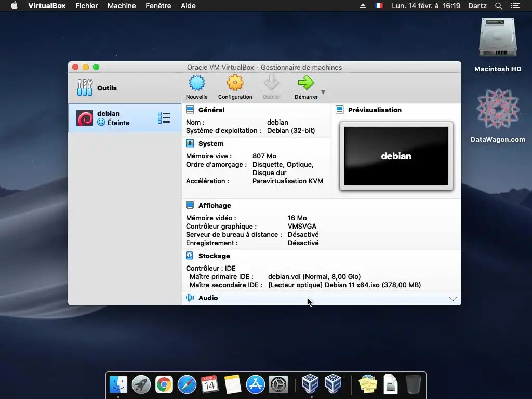Open Notes in the Dock
The image size is (532, 399).
pyautogui.click(x=232, y=384)
